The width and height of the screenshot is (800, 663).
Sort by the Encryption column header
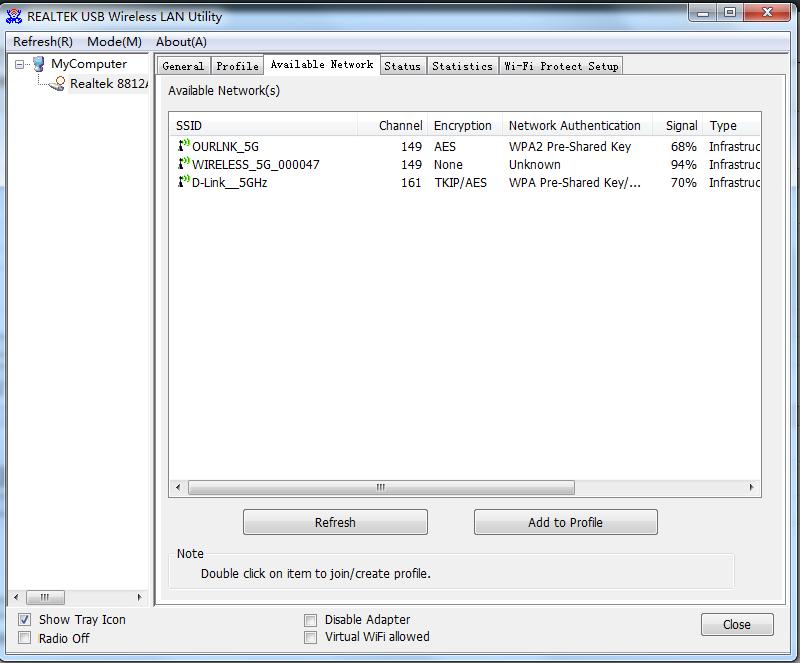tap(465, 125)
